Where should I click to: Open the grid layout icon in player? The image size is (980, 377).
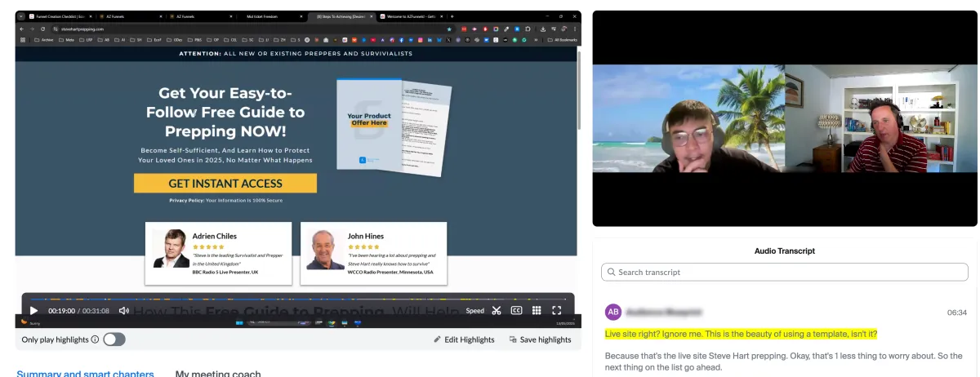click(x=537, y=310)
